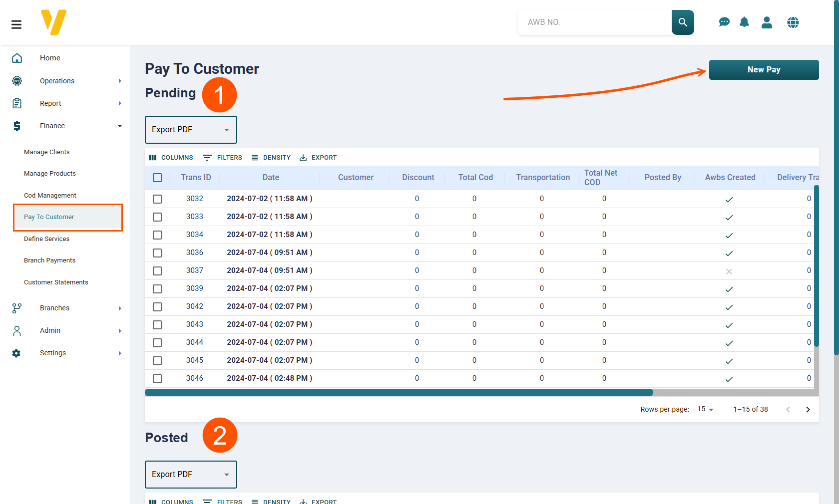Open Cod Management in the sidebar
The height and width of the screenshot is (504, 839).
pos(50,196)
